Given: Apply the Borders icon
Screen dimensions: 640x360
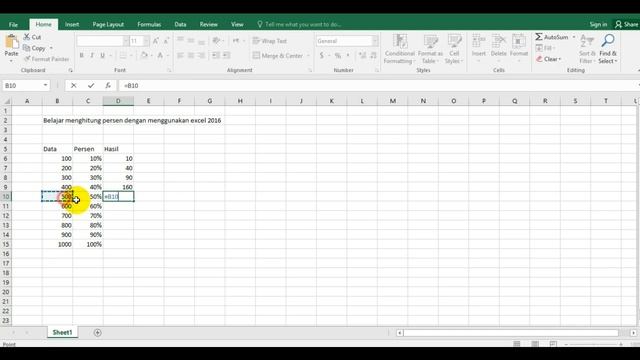Looking at the screenshot, I should tap(123, 56).
